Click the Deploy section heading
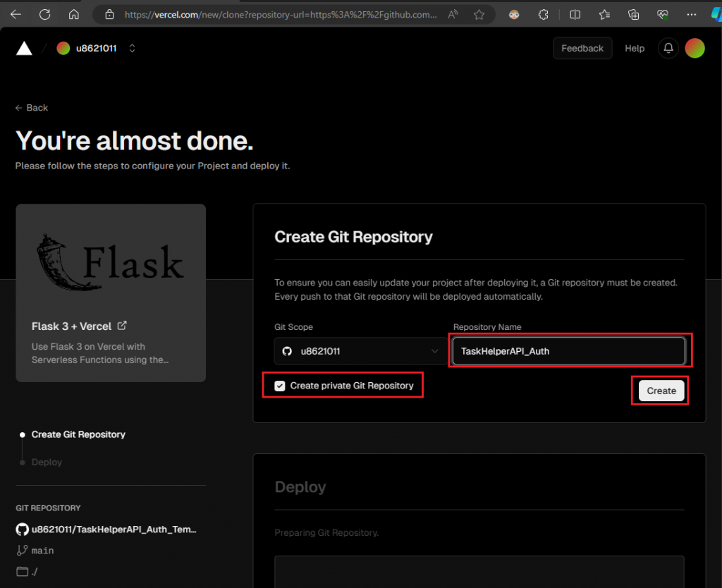The image size is (722, 588). tap(300, 487)
